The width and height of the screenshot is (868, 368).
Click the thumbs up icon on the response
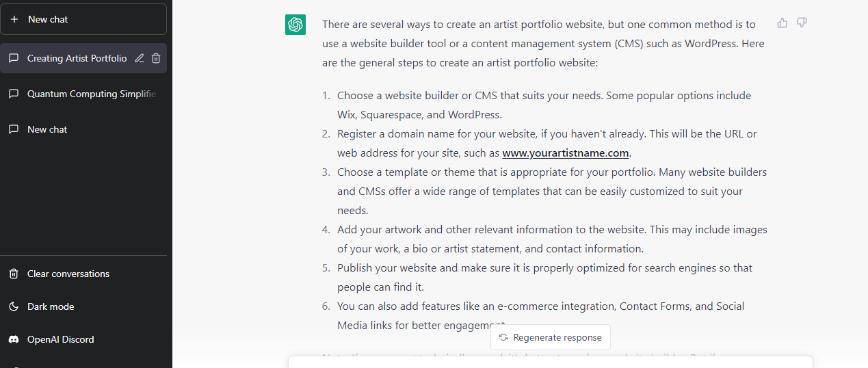[x=782, y=23]
